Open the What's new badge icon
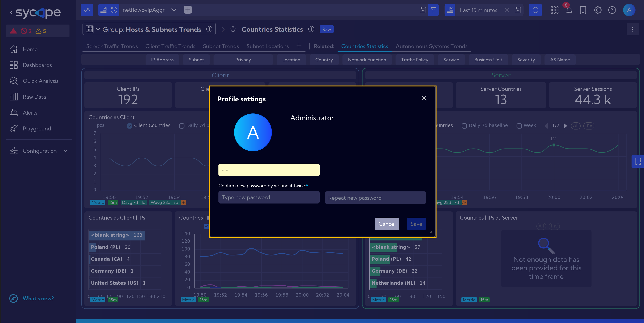 click(14, 298)
